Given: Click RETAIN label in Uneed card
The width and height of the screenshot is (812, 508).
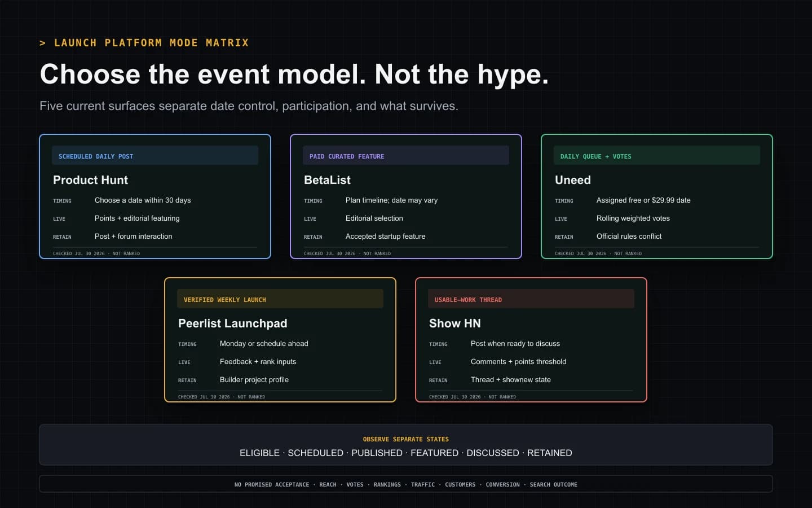Looking at the screenshot, I should coord(564,237).
